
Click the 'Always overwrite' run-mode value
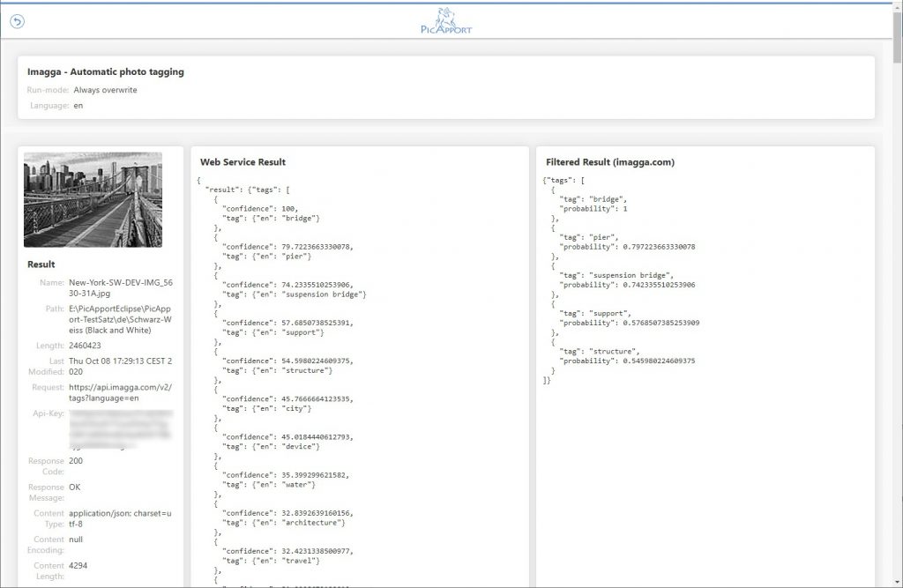pyautogui.click(x=105, y=90)
